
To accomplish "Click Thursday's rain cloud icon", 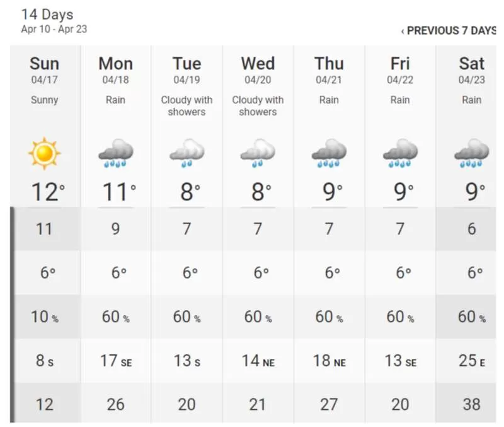I will click(x=329, y=153).
